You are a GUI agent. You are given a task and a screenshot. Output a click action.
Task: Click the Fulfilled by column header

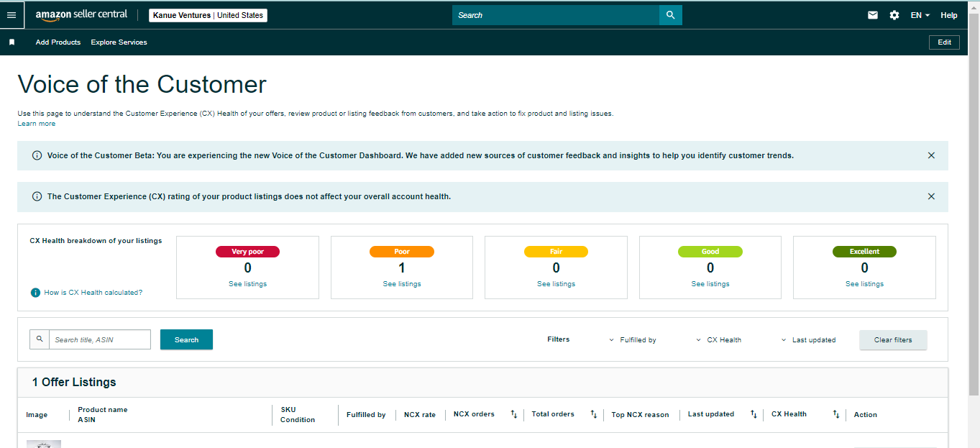(x=366, y=415)
